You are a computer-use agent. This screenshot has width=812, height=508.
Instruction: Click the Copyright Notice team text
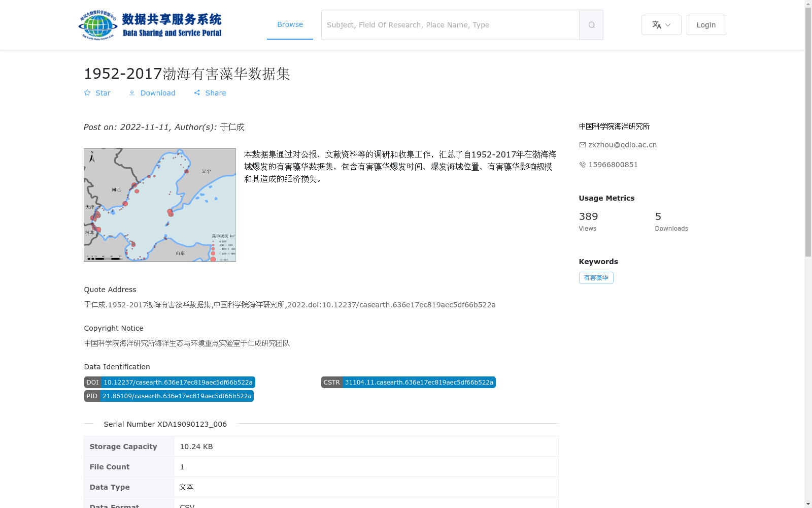187,343
